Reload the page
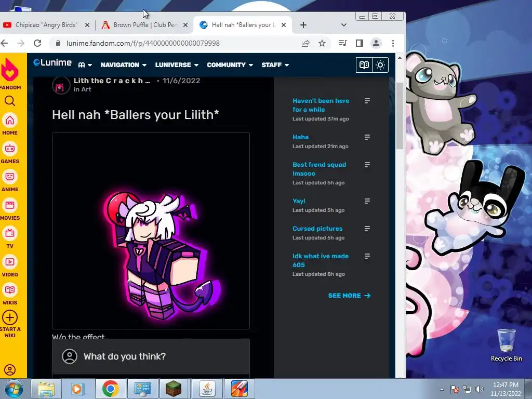 [x=37, y=43]
